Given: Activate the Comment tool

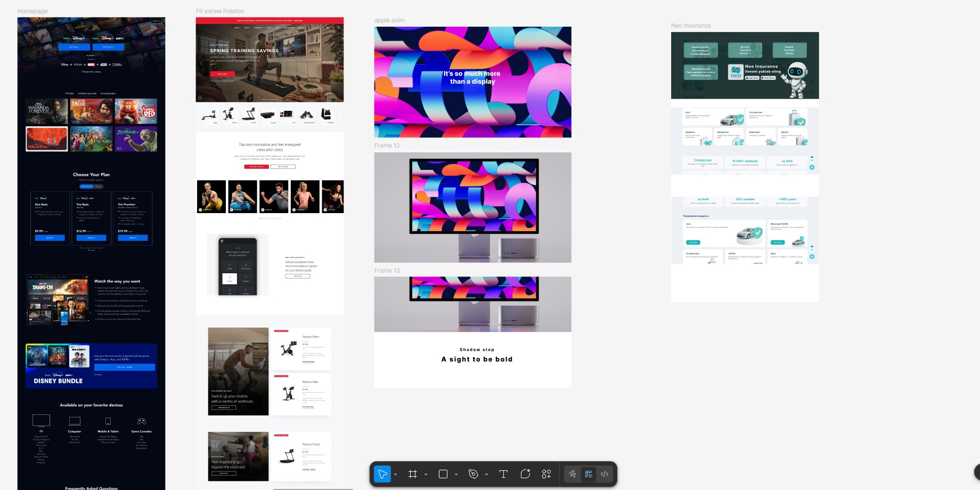Looking at the screenshot, I should coord(525,474).
